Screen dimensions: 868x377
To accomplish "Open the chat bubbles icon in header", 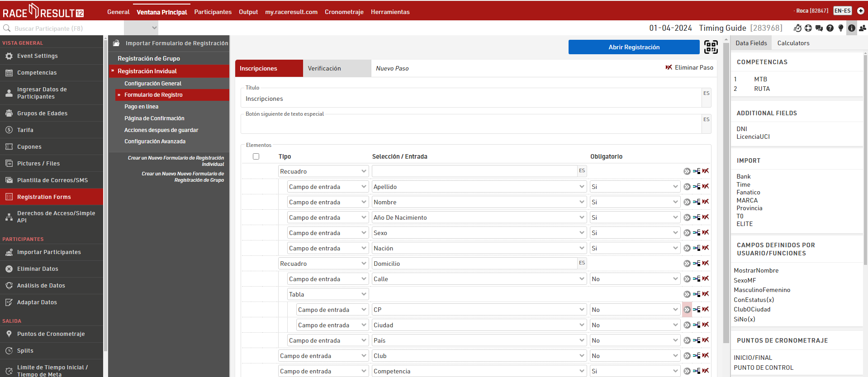I will [x=819, y=28].
